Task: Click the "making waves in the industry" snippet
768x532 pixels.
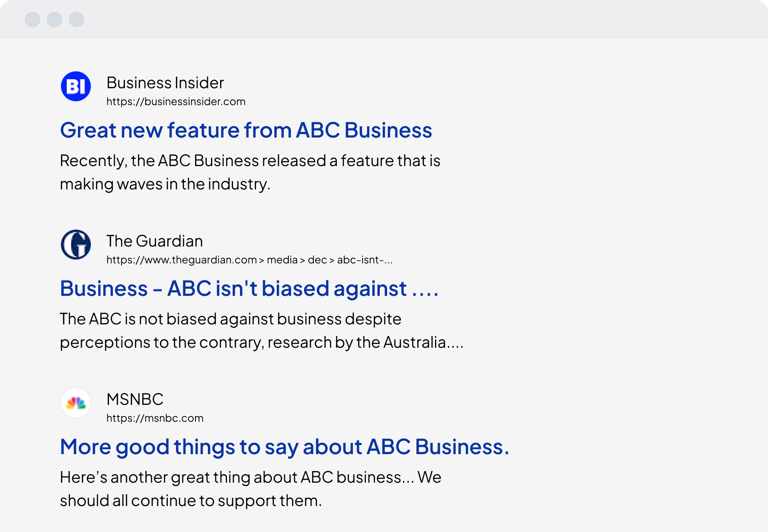Action: (x=165, y=184)
